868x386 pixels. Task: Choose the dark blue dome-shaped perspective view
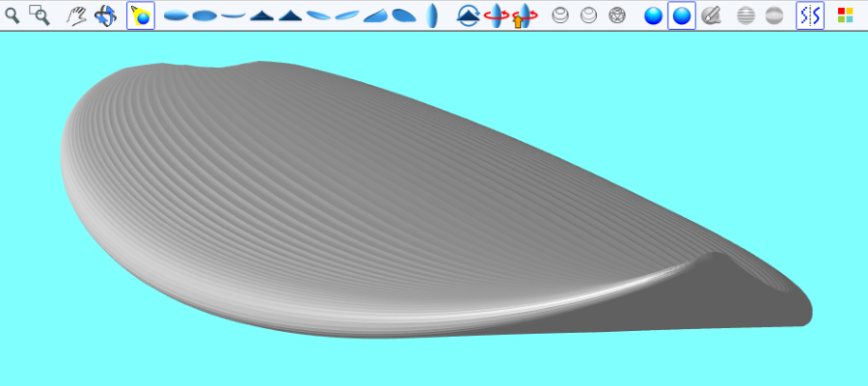pos(404,15)
